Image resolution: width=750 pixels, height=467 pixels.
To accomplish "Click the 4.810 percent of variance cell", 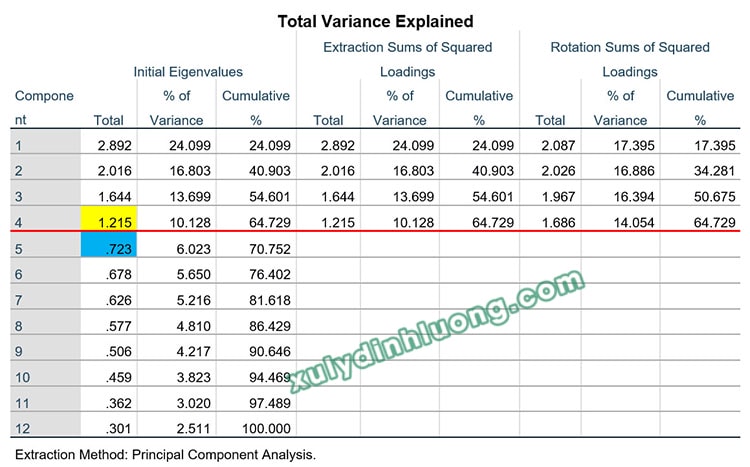I will click(193, 326).
